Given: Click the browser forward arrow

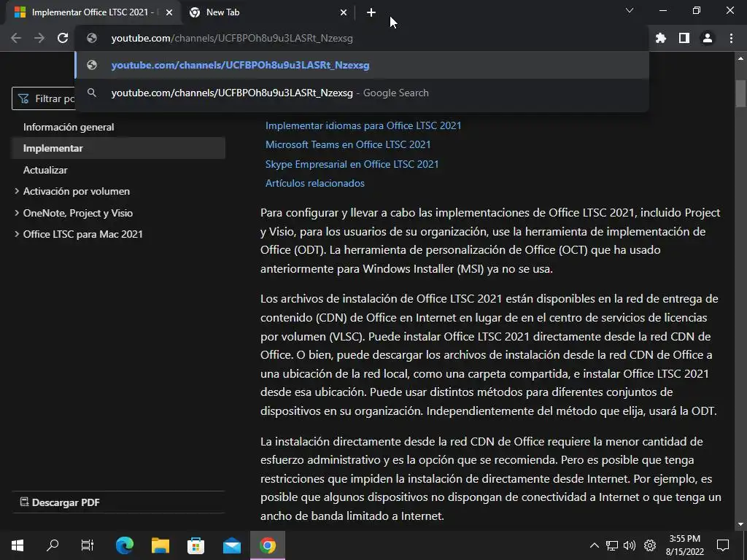Looking at the screenshot, I should pos(39,38).
